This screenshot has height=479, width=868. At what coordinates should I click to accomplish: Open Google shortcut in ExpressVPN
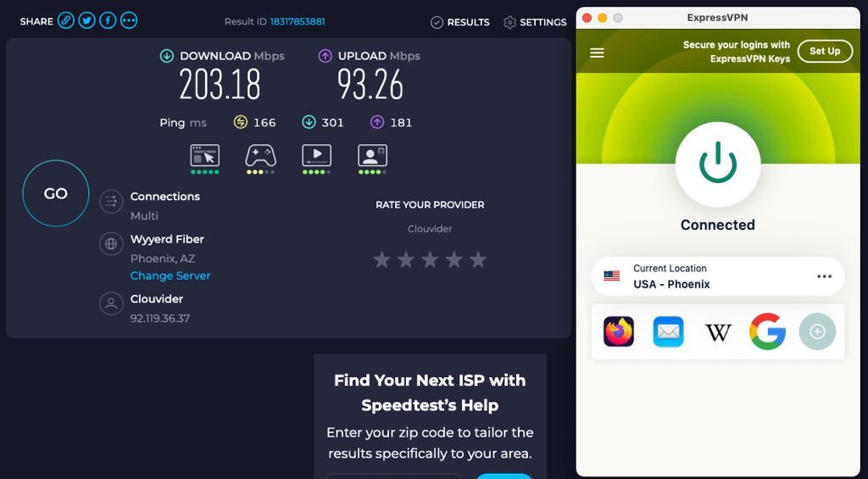[767, 331]
